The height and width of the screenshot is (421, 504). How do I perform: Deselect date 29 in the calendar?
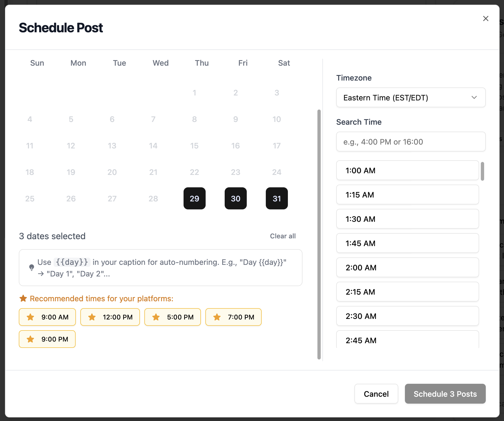point(194,198)
